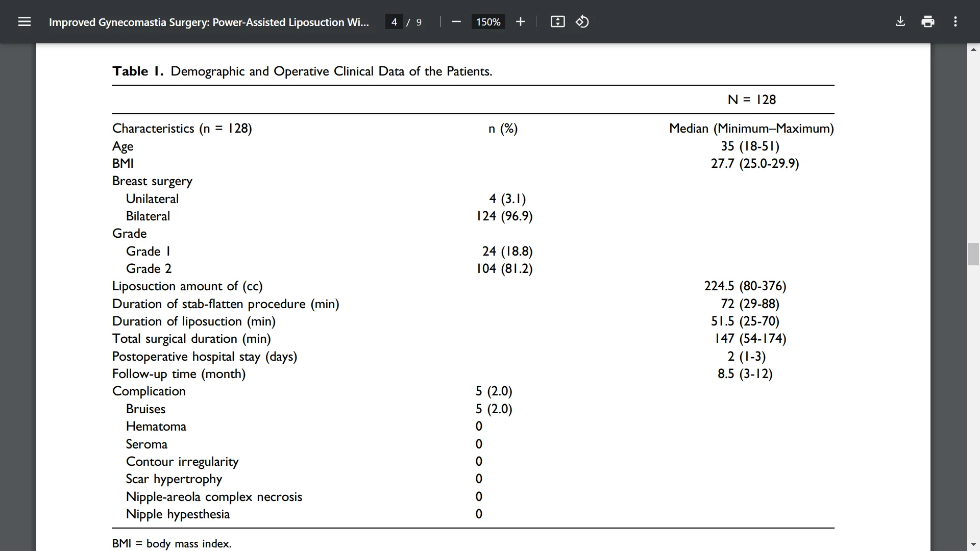This screenshot has height=551, width=980.
Task: Rotate the document counterclockwise
Action: point(582,21)
